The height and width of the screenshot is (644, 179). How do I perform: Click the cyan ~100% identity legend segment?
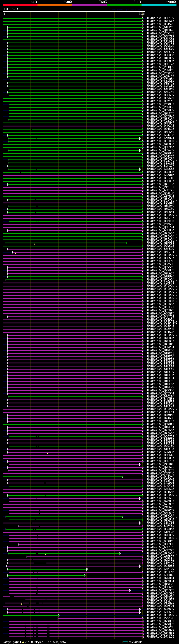tap(159, 5)
